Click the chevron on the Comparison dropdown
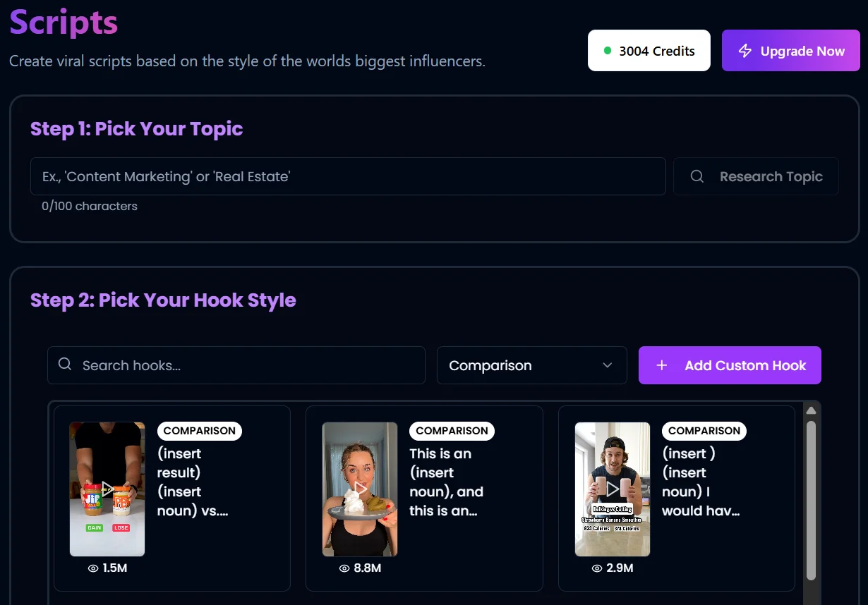The image size is (868, 605). pyautogui.click(x=607, y=365)
